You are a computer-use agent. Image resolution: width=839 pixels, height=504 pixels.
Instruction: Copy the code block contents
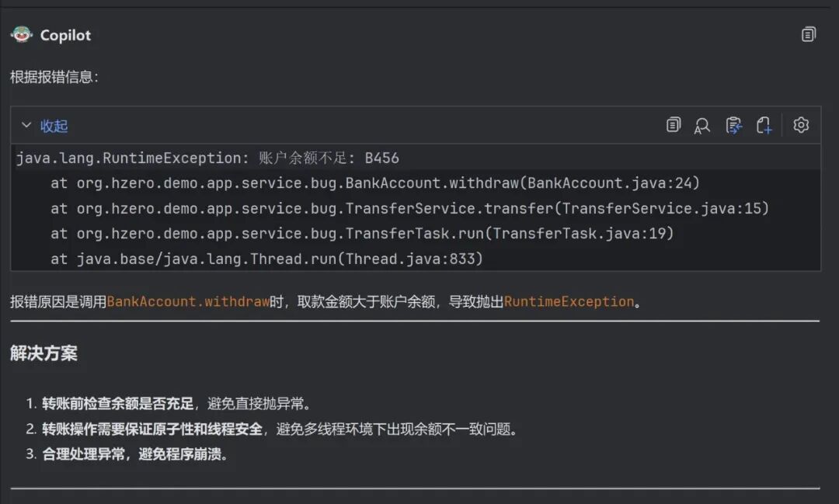[x=674, y=125]
